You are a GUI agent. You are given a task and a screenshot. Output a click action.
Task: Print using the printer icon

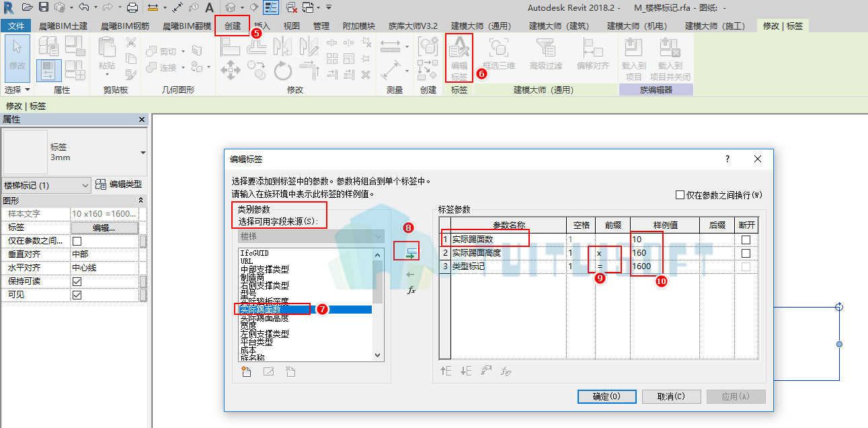pos(132,7)
